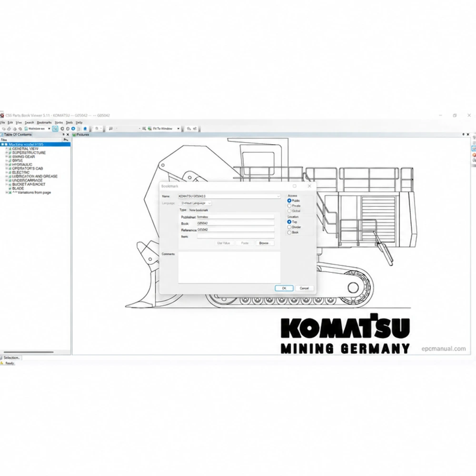
Task: Expand the HYDRAULIC tree node
Action: pos(6,165)
